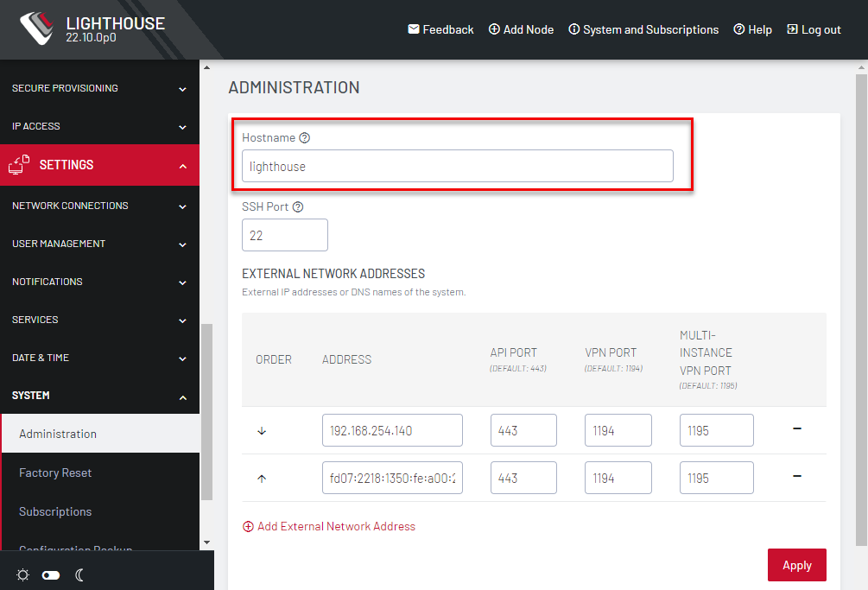Click the Log out icon

(793, 29)
